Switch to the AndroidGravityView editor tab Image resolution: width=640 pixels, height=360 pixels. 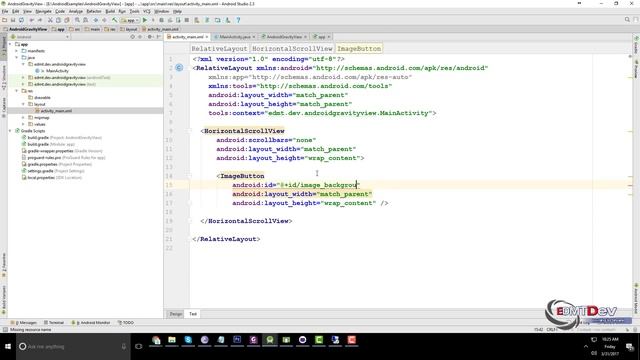(284, 37)
